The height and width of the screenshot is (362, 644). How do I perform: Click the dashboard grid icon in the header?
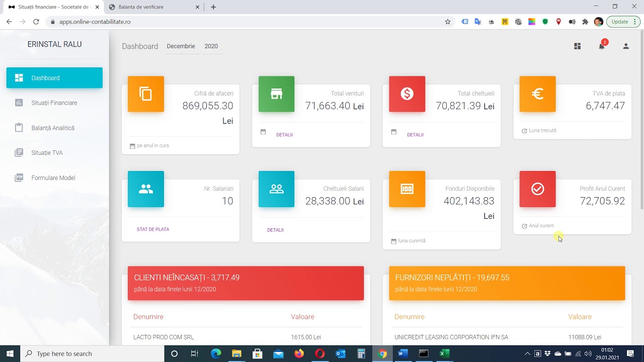pyautogui.click(x=578, y=46)
